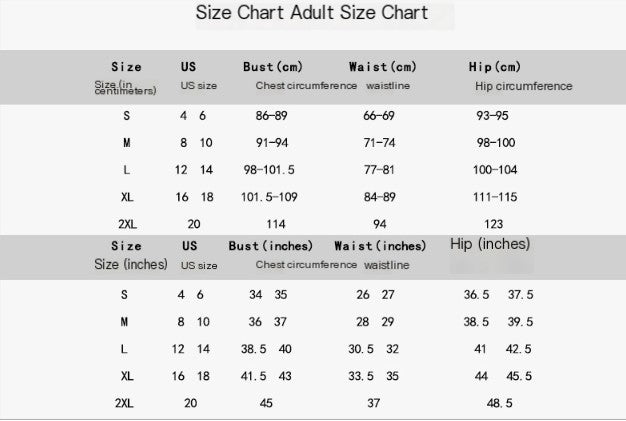Click the 66-69 waist measurement cell
The width and height of the screenshot is (626, 421).
tap(379, 116)
